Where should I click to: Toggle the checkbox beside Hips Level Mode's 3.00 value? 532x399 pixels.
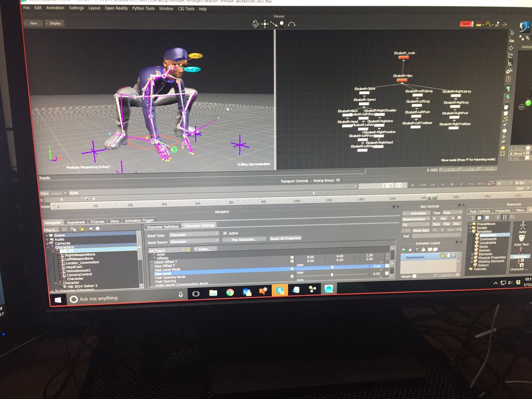(x=387, y=266)
